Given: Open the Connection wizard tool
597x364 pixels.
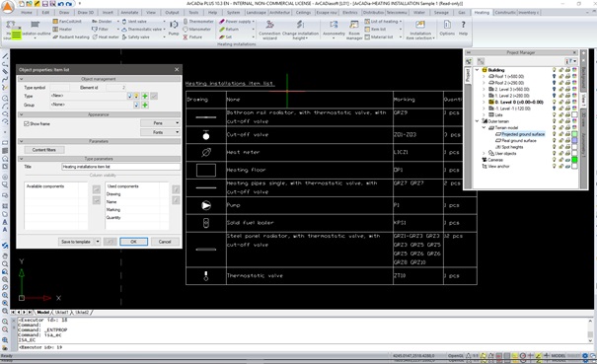Looking at the screenshot, I should (269, 30).
